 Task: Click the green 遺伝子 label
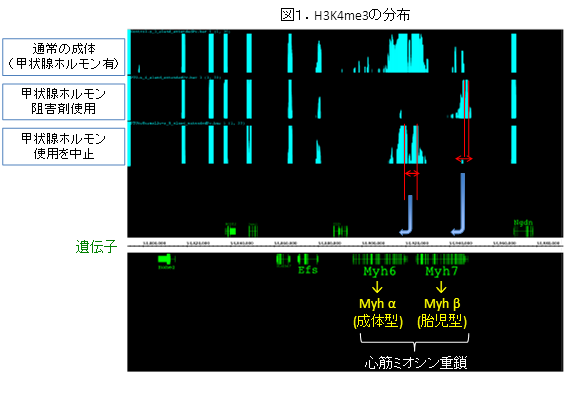96,247
